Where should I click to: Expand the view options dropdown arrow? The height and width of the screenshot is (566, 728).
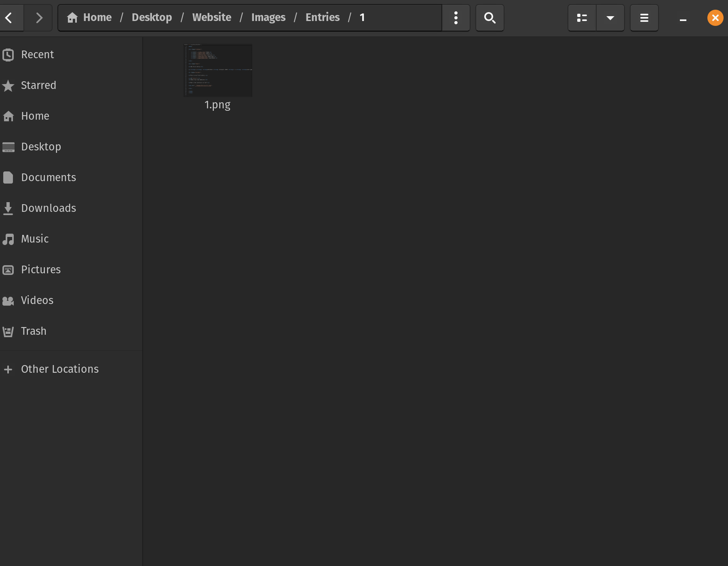tap(610, 18)
